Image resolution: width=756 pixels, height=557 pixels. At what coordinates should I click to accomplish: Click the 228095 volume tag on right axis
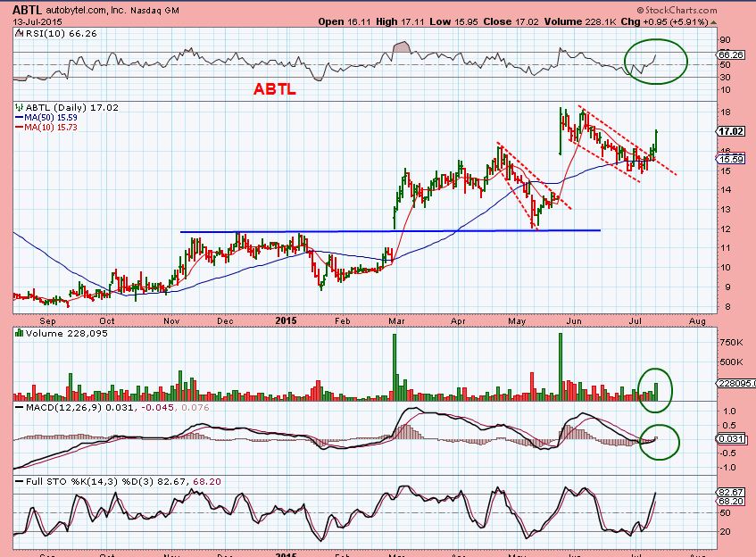[x=736, y=384]
